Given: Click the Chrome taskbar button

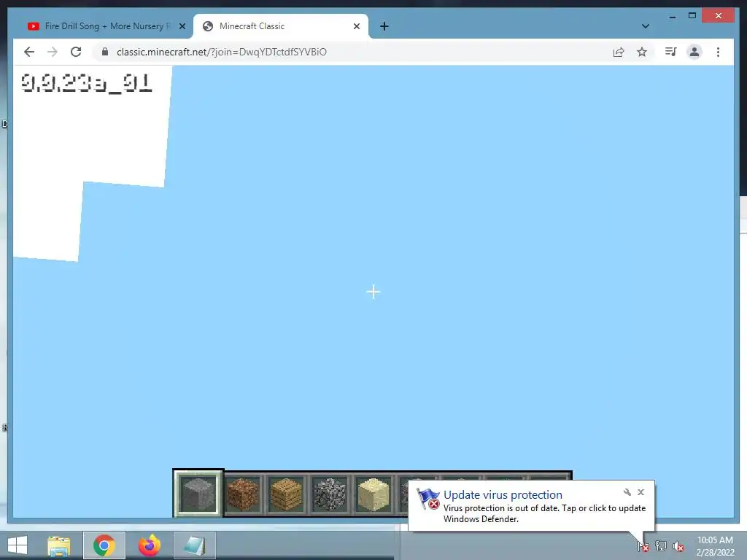Looking at the screenshot, I should 104,545.
